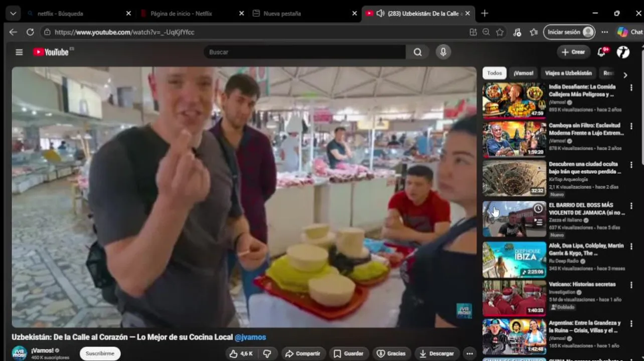644x361 pixels.
Task: Open the YouTube account avatar menu
Action: (623, 52)
